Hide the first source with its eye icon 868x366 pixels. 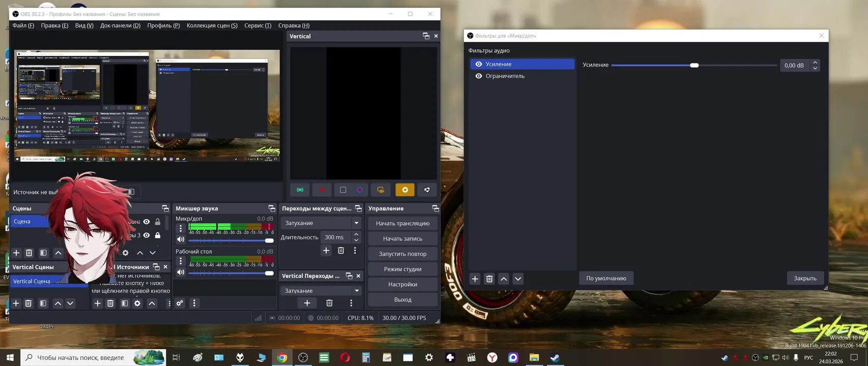[x=147, y=222]
